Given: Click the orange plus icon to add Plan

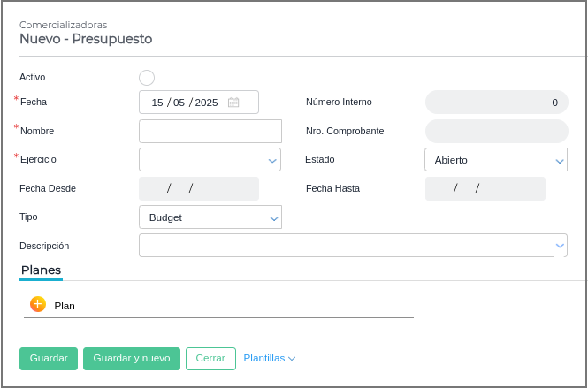Looking at the screenshot, I should point(38,304).
